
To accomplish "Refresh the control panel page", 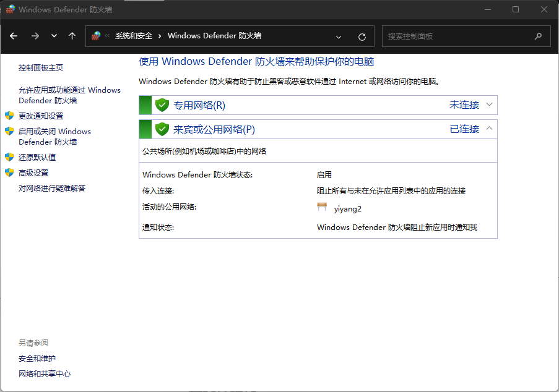I will point(362,36).
